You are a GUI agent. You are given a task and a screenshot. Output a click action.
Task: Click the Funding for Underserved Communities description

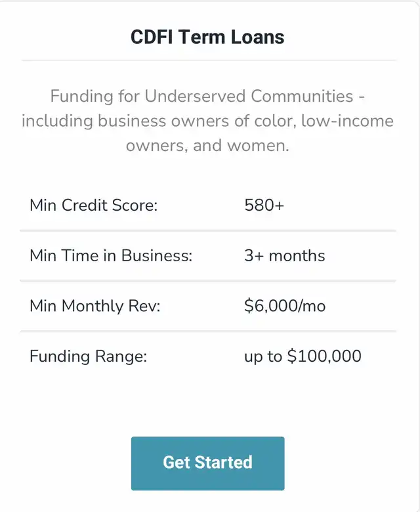(x=207, y=121)
